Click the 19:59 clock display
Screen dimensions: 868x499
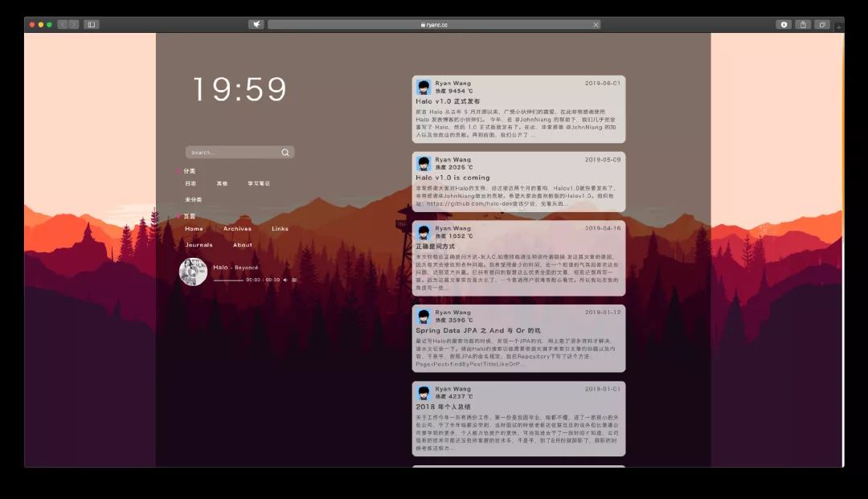[x=240, y=89]
